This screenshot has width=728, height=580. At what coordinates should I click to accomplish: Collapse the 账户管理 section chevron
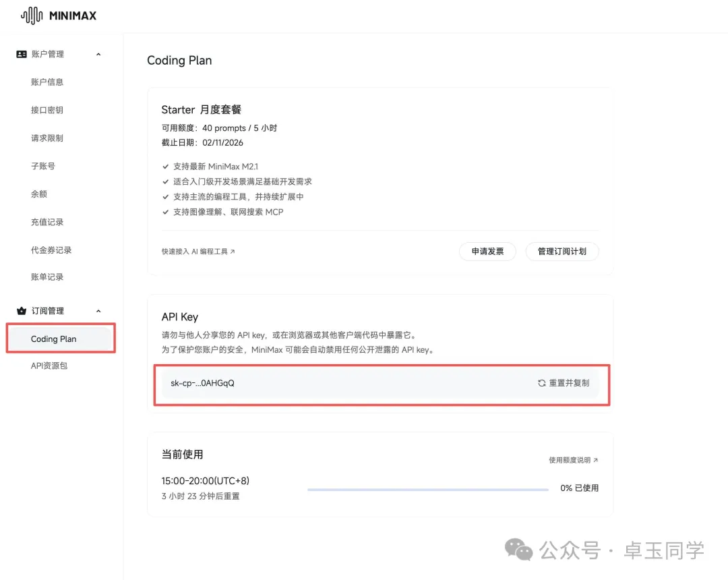pos(98,55)
